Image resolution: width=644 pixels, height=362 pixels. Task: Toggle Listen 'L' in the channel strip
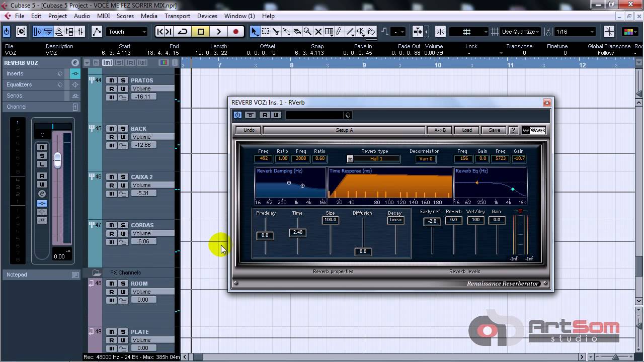[42, 164]
